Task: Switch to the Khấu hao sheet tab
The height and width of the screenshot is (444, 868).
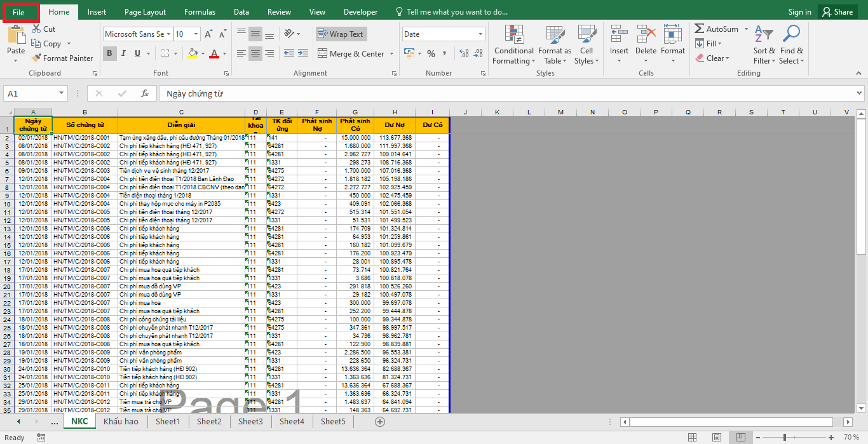Action: [x=121, y=421]
